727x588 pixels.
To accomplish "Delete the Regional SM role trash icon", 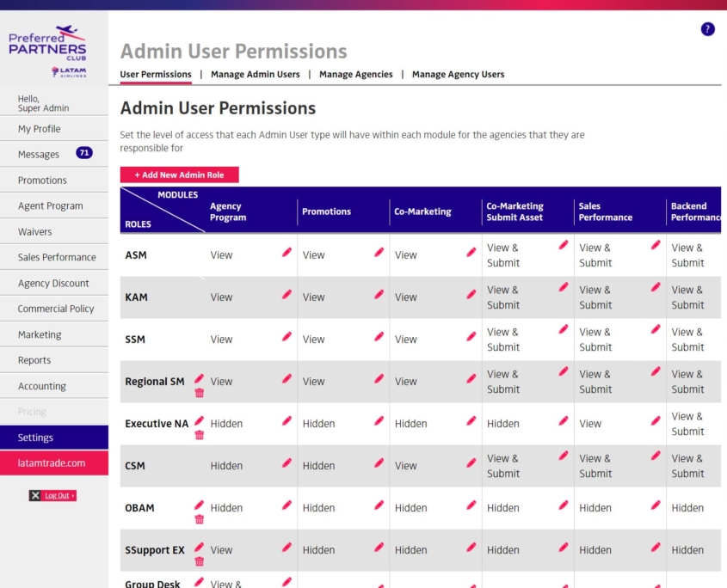I will (x=200, y=393).
